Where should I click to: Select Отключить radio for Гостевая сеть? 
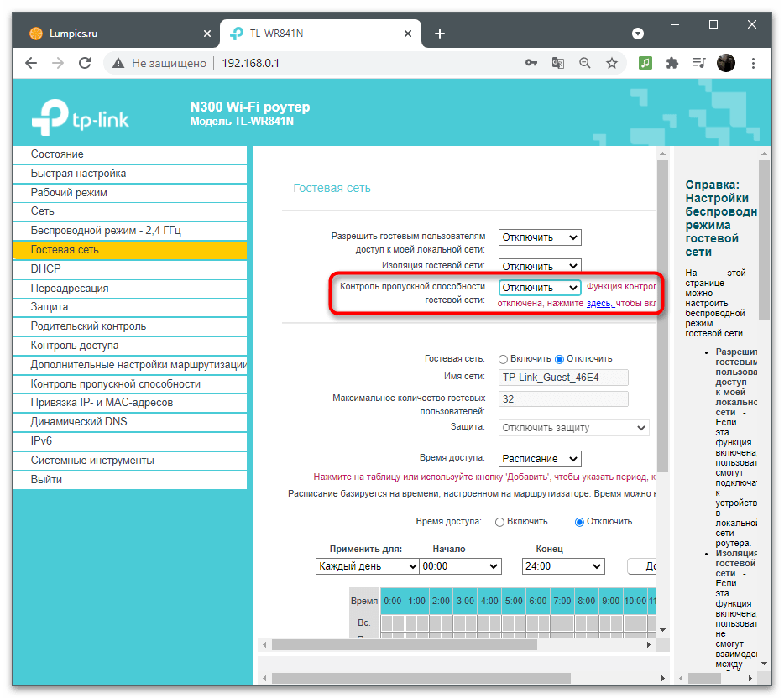coord(560,359)
